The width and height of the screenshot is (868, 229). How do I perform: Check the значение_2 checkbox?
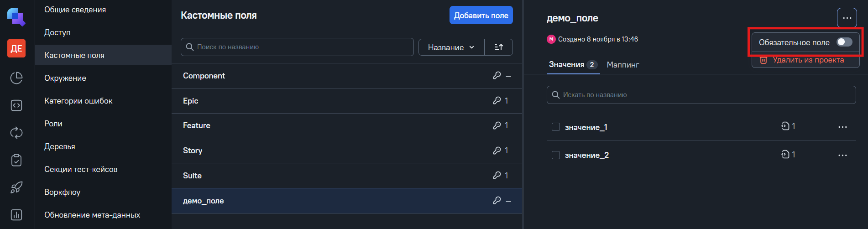click(556, 155)
